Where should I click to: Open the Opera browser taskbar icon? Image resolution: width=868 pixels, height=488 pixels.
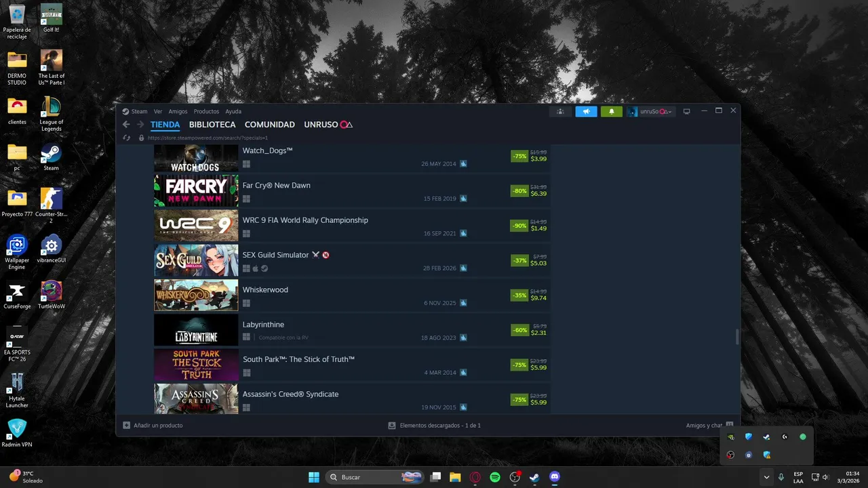(x=475, y=477)
